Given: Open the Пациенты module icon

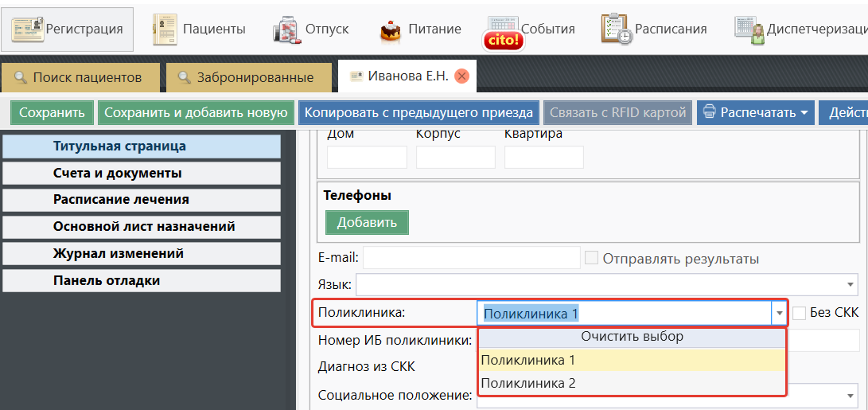Looking at the screenshot, I should pyautogui.click(x=165, y=29).
